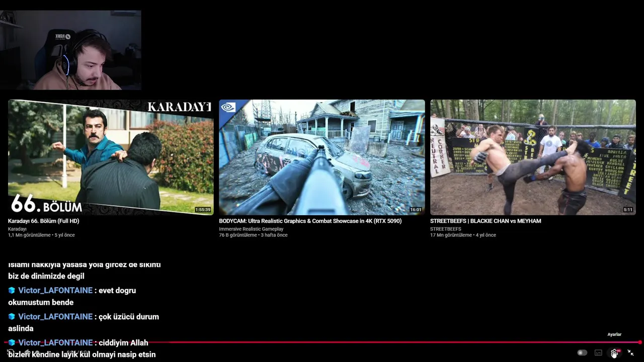The image size is (644, 362).
Task: Click chat text "bizleri kendine layik kul olmayi nasip etsin"
Action: (82, 355)
